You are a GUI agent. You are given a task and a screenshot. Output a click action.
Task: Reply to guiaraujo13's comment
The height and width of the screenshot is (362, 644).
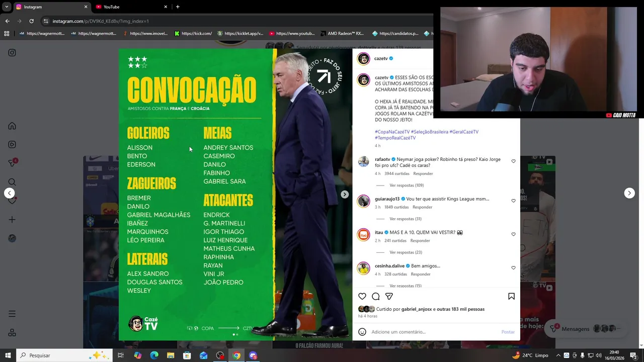422,207
